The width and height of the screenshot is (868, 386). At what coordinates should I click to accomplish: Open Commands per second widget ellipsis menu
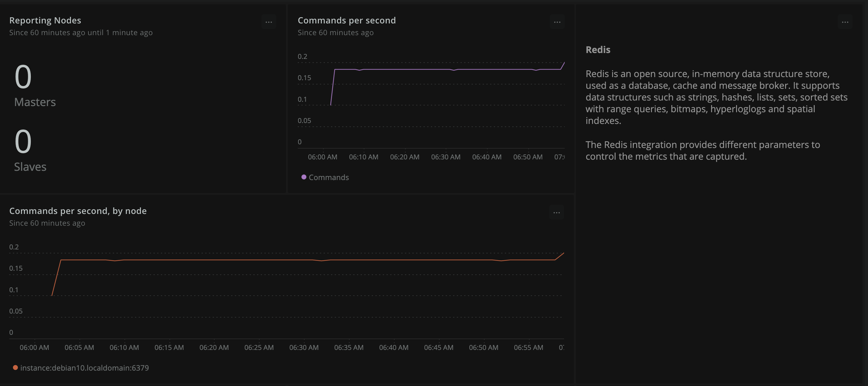[x=557, y=22]
